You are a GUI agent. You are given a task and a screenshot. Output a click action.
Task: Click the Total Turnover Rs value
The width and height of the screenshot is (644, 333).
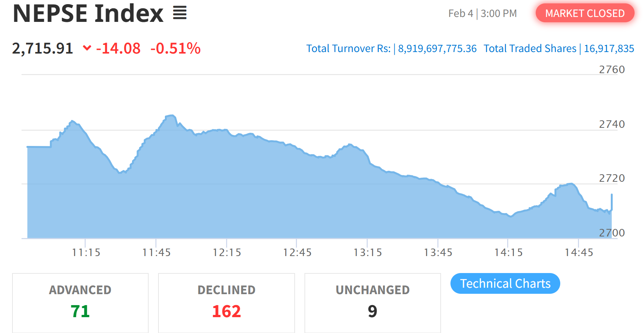(x=437, y=49)
